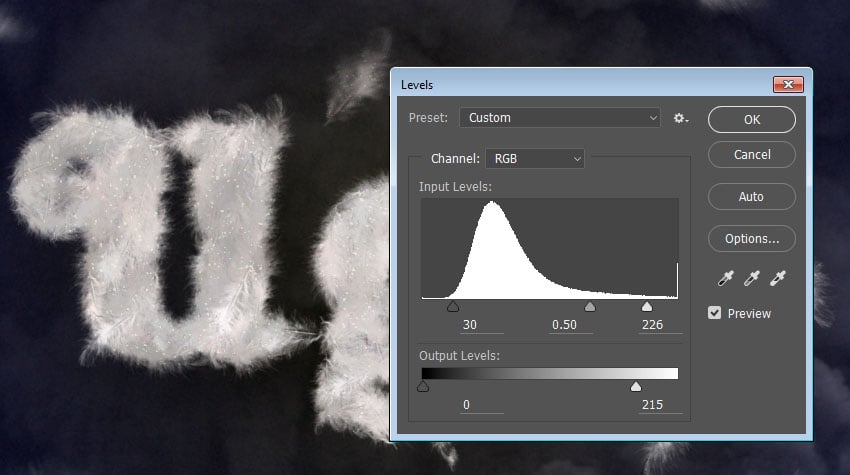Open the Options... settings
The width and height of the screenshot is (850, 475).
pos(751,239)
